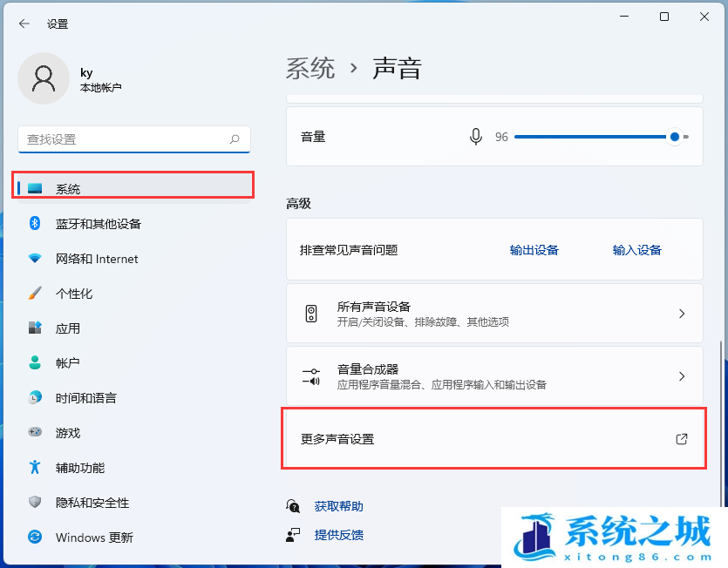Select the Personalization brush icon
Image resolution: width=728 pixels, height=568 pixels.
(x=35, y=294)
